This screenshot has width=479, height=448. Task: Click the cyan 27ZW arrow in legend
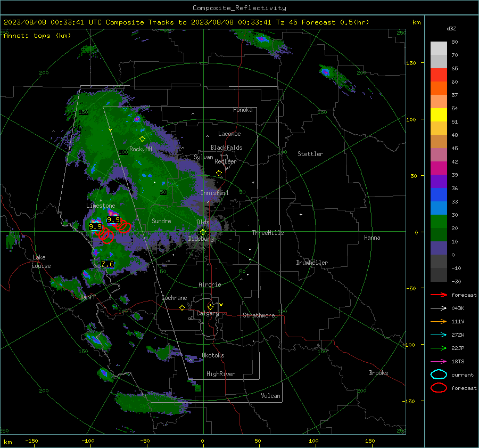(x=439, y=335)
